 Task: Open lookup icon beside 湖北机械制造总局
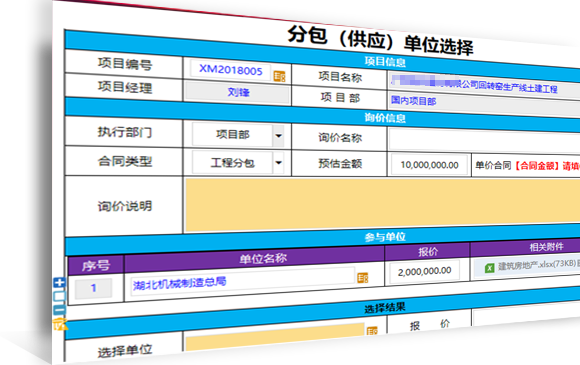[x=362, y=278]
